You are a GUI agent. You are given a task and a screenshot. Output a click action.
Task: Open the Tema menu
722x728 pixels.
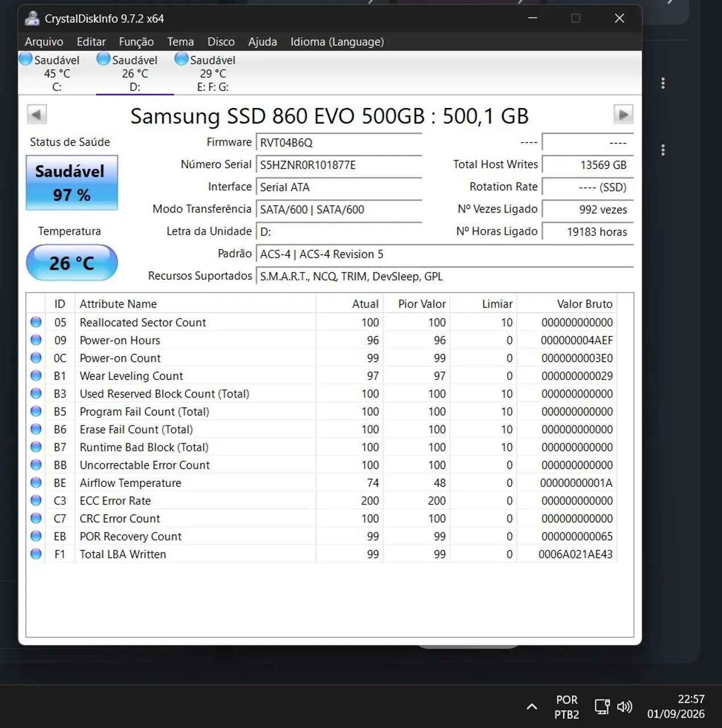pos(180,42)
